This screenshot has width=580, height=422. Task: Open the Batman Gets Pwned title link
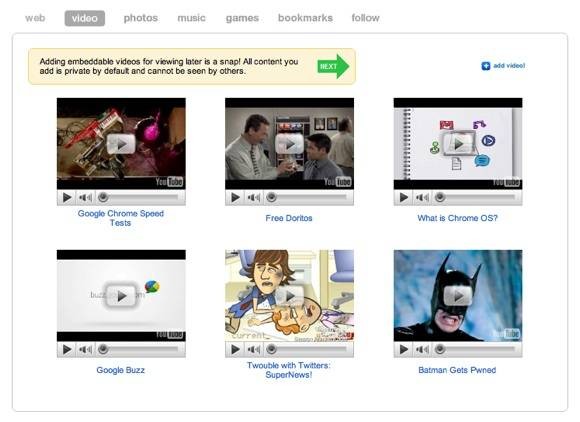click(x=457, y=370)
